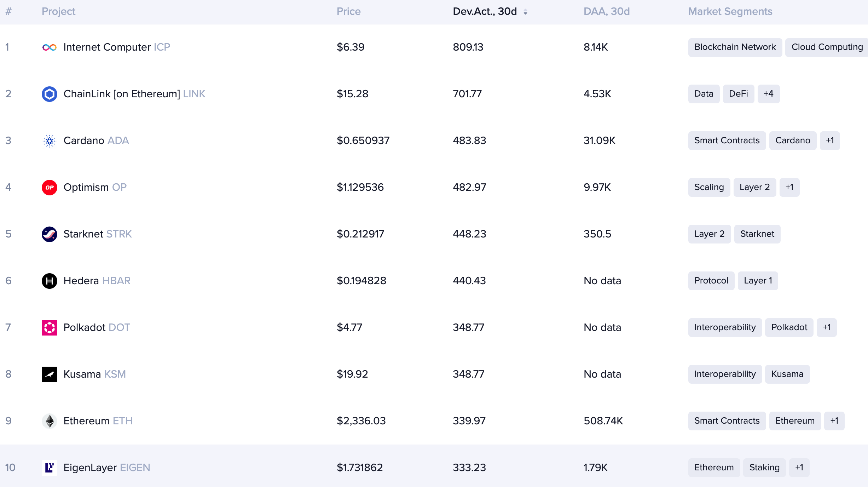Image resolution: width=868 pixels, height=487 pixels.
Task: Expand the +4 segments for ChainLink
Action: (x=768, y=94)
